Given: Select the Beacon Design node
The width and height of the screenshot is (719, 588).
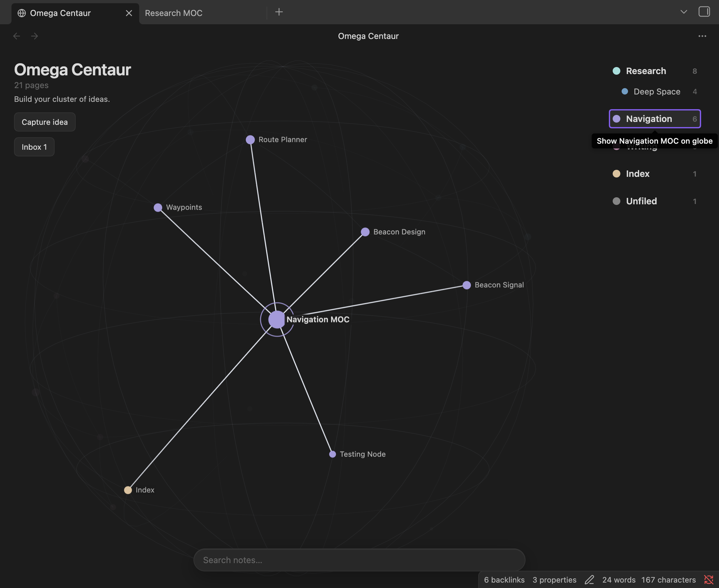Looking at the screenshot, I should (x=365, y=232).
